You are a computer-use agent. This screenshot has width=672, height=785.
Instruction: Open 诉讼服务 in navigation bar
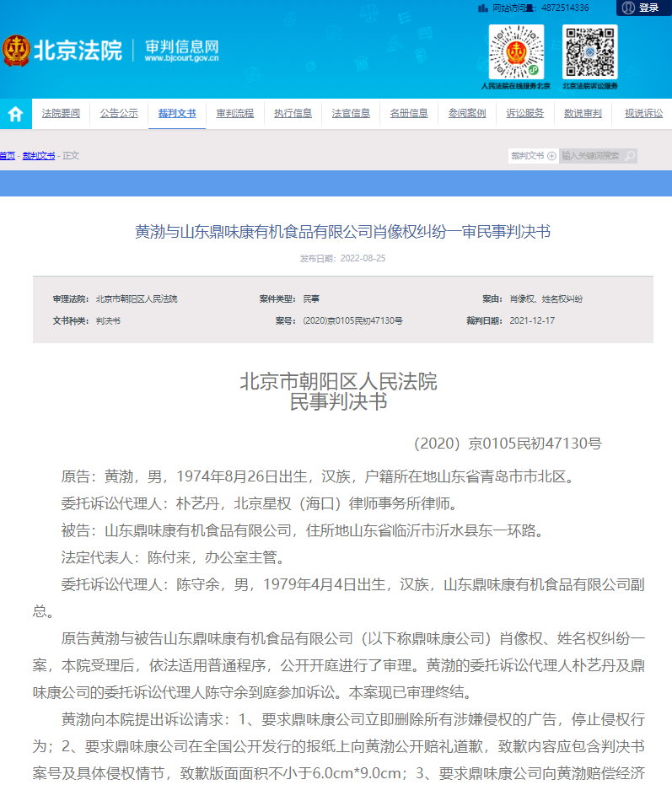(x=524, y=113)
